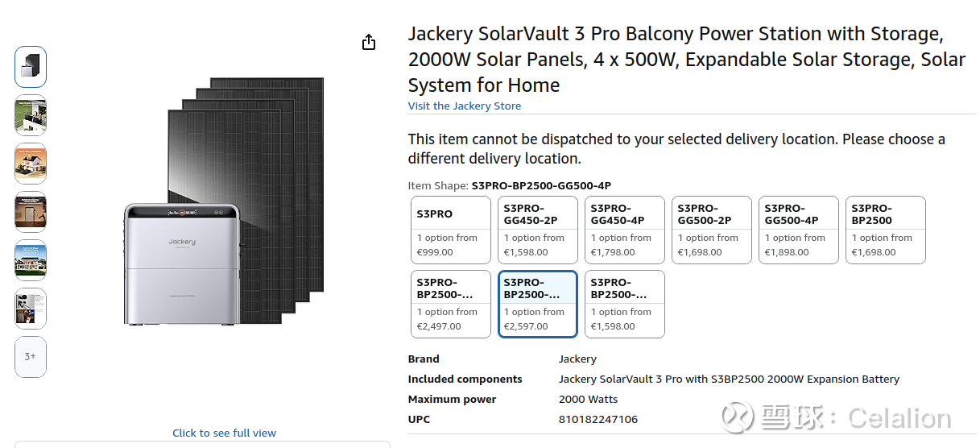Select the first product thumbnail with solar panels
Image resolution: width=980 pixels, height=448 pixels.
click(31, 67)
